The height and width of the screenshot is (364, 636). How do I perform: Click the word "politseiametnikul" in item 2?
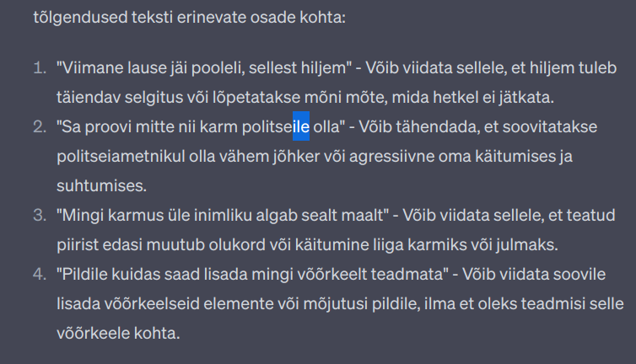click(x=110, y=158)
